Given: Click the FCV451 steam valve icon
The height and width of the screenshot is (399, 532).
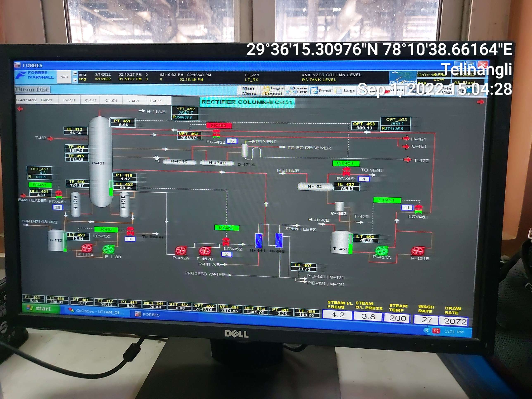Looking at the screenshot, I should (59, 194).
